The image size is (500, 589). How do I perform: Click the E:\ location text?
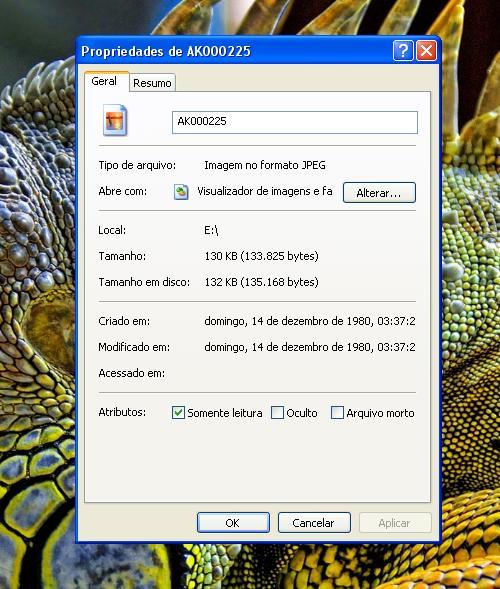tap(211, 230)
